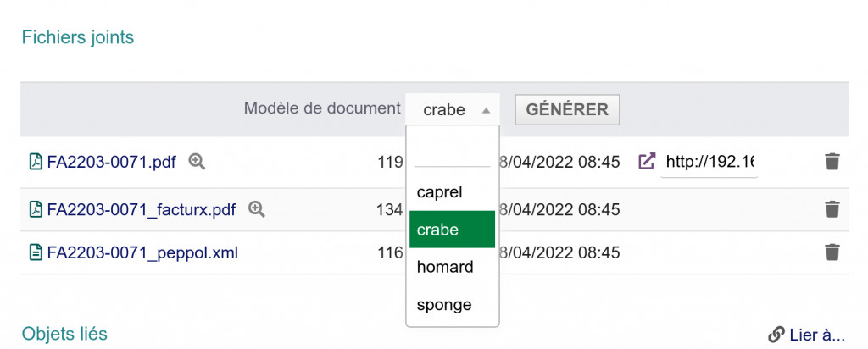Delete the FA2203-0071.pdf file
Viewport: 868px width, 349px height.
pyautogui.click(x=832, y=161)
